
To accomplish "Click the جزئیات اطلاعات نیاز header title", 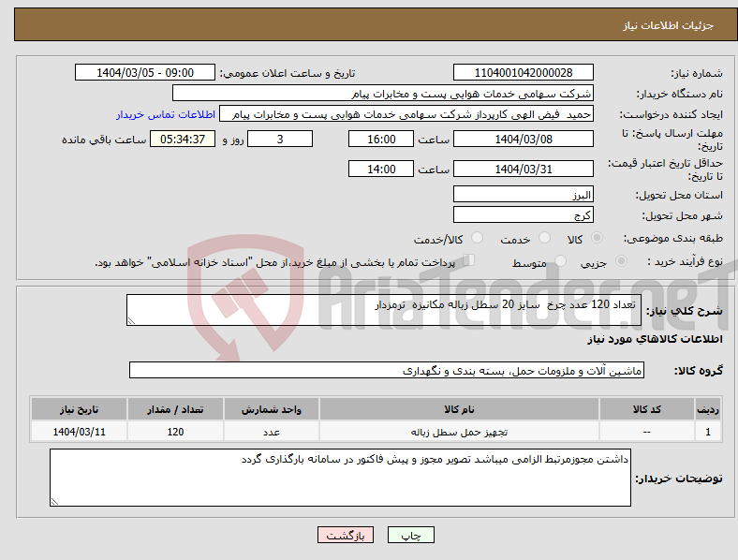I will point(669,25).
